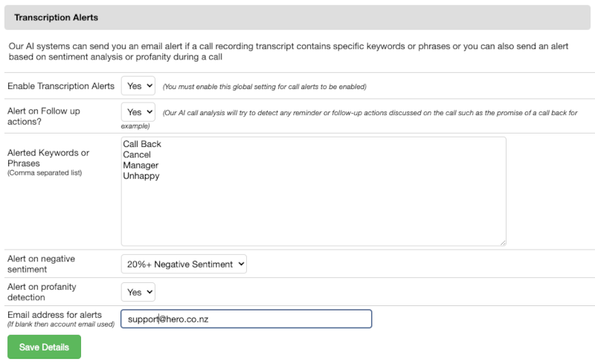This screenshot has width=595, height=364.
Task: Click the green Save Details button
Action: (x=44, y=347)
